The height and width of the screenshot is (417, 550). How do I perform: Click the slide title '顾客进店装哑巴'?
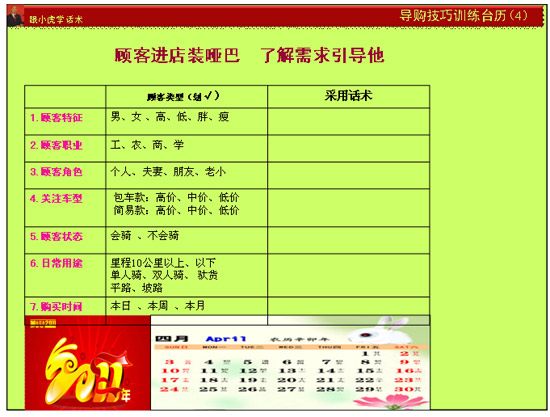tap(177, 55)
